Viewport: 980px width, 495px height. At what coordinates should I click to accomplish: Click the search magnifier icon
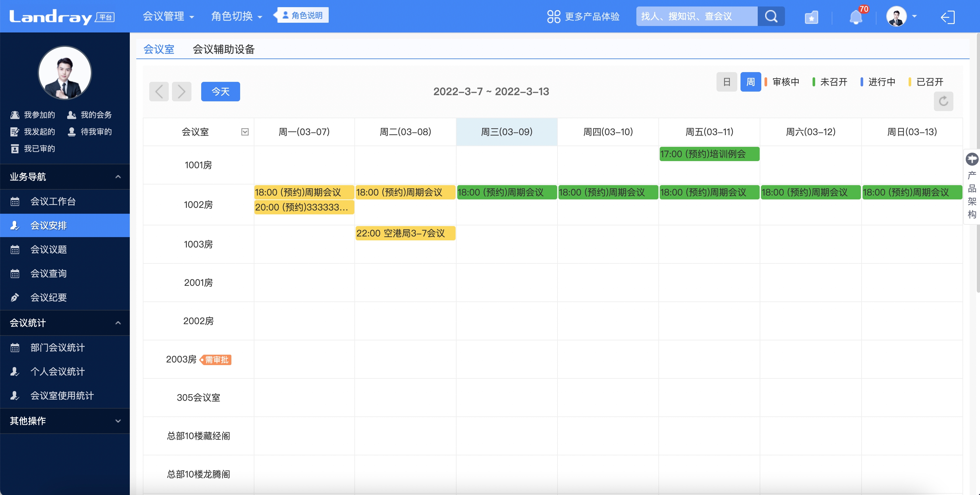coord(771,16)
